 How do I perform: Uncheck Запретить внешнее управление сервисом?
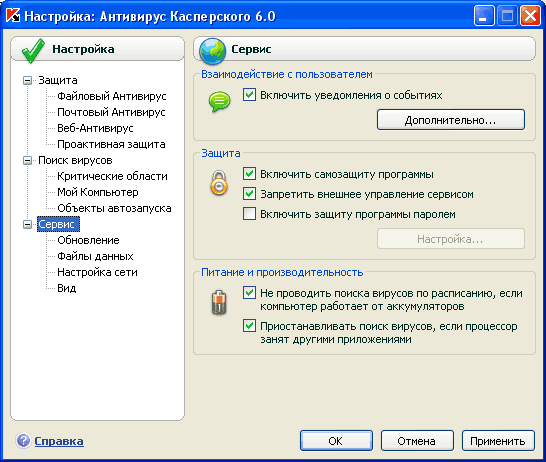coord(249,194)
